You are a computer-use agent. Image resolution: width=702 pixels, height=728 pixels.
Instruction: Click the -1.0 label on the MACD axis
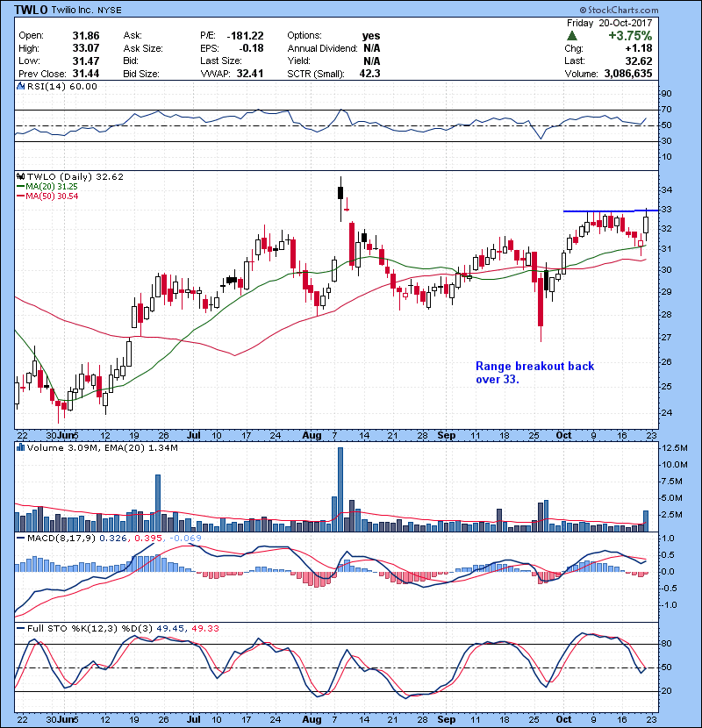coord(668,605)
